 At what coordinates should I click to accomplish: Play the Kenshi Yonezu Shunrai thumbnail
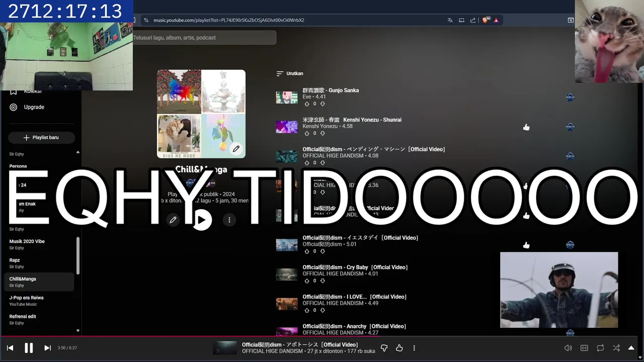287,127
